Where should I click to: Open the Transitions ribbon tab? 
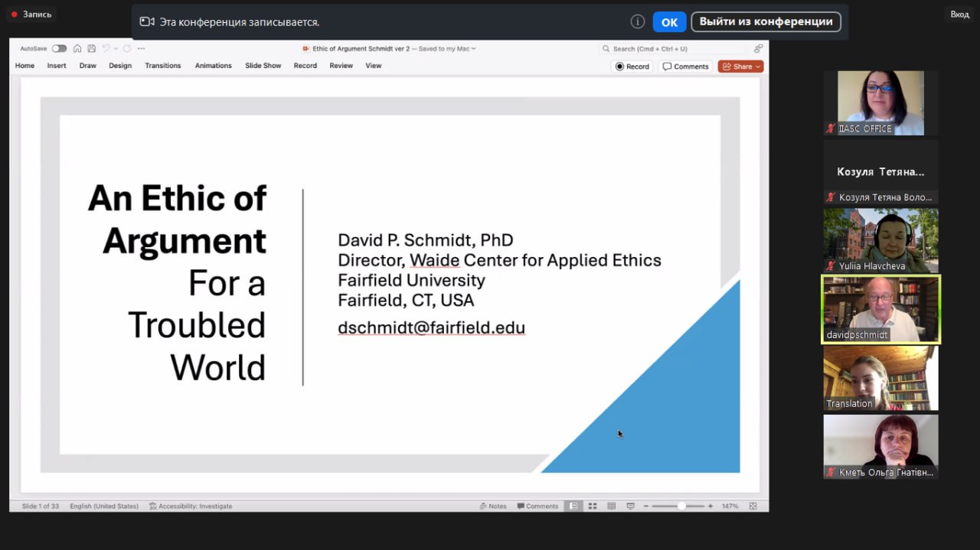click(163, 66)
